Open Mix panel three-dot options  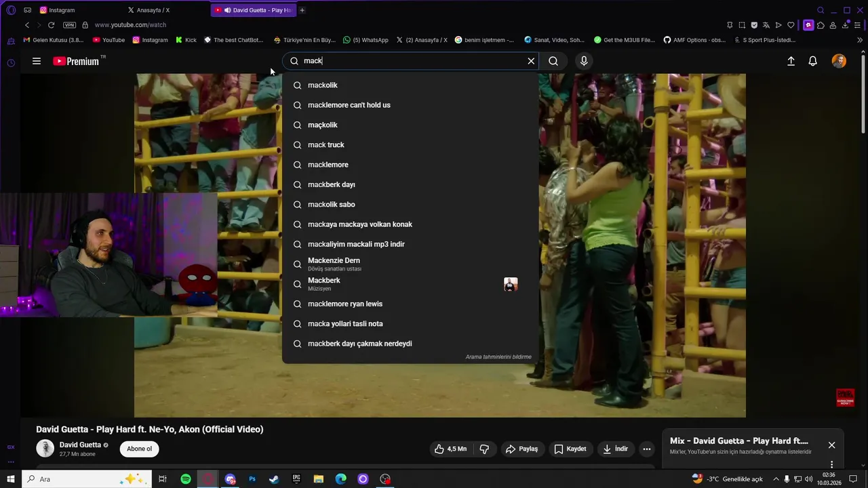[x=831, y=464]
